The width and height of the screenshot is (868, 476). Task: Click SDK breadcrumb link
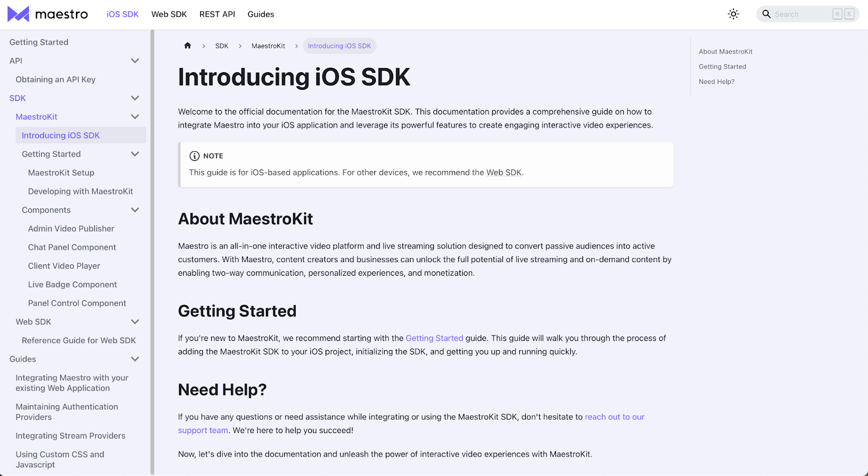pos(222,46)
